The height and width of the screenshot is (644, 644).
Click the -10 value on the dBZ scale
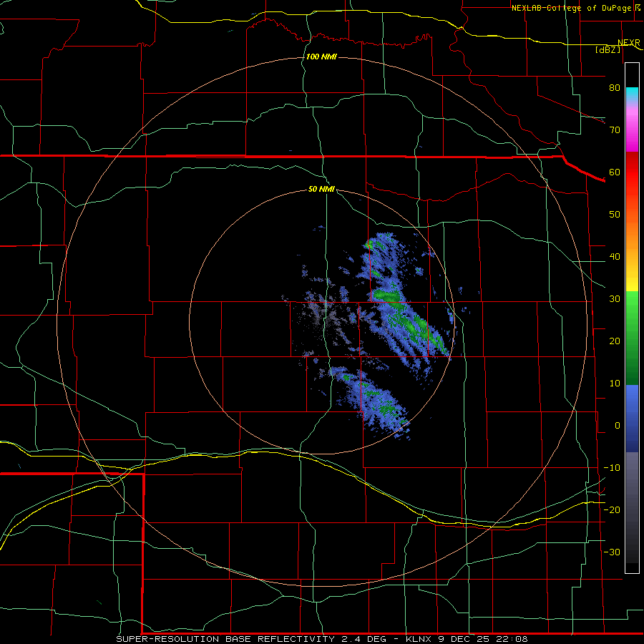click(612, 468)
